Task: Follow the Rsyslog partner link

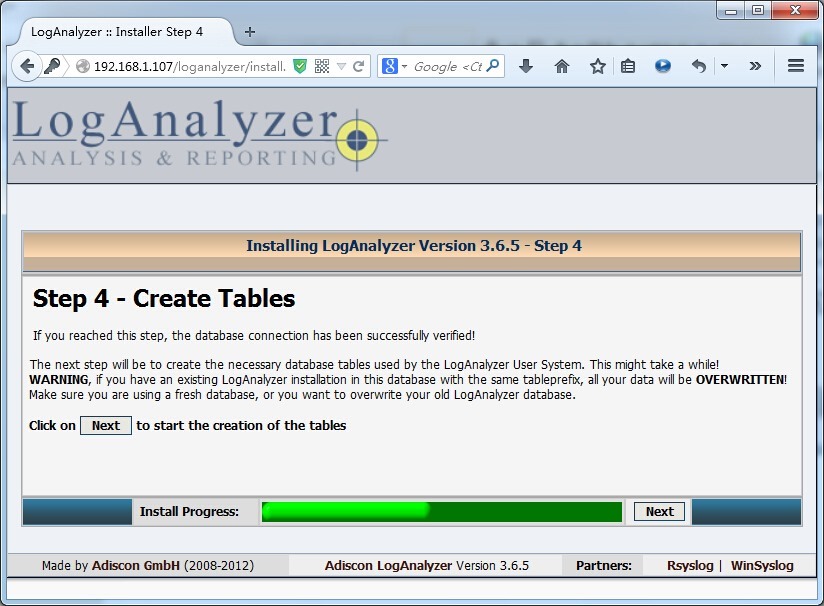Action: click(690, 565)
